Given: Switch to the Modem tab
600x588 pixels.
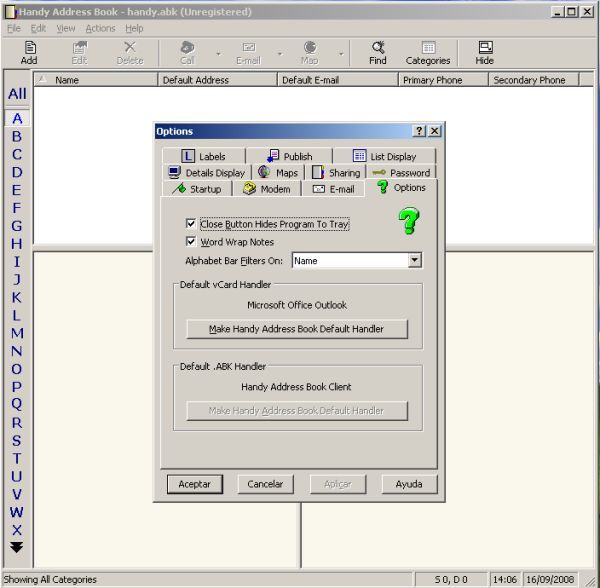Looking at the screenshot, I should click(x=267, y=189).
